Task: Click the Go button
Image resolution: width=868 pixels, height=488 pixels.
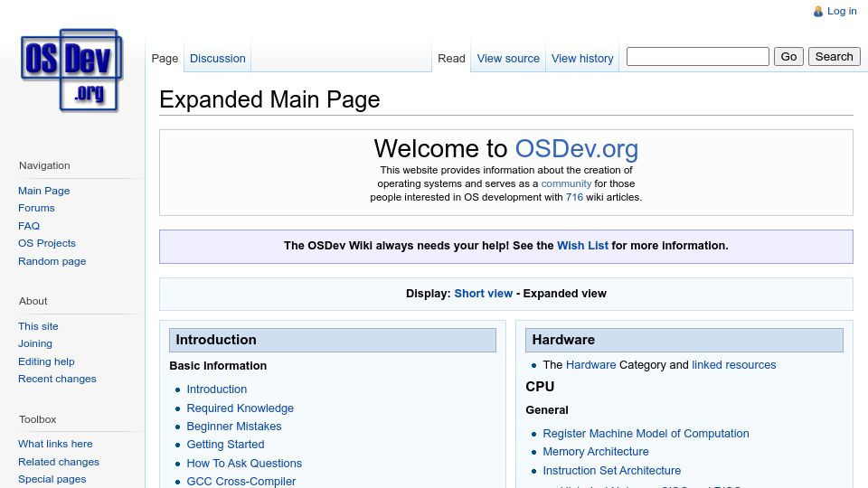Action: [x=788, y=56]
